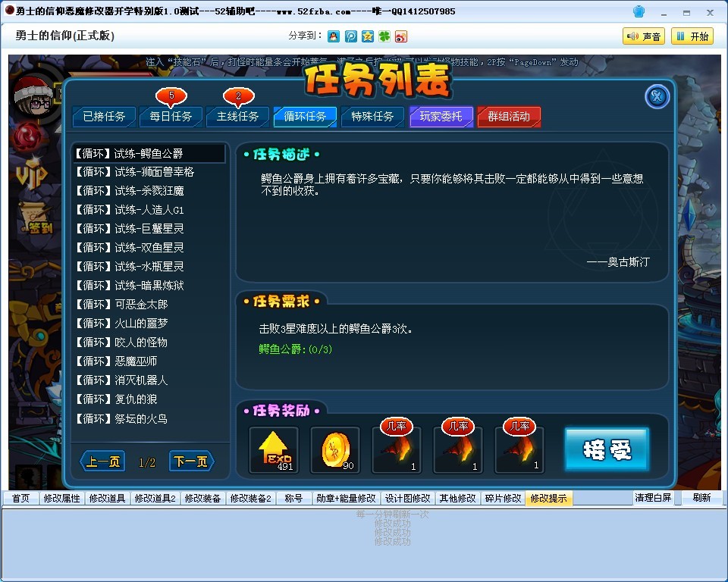This screenshot has height=582, width=728.
Task: Select the EXP 491 reward icon
Action: click(x=274, y=450)
